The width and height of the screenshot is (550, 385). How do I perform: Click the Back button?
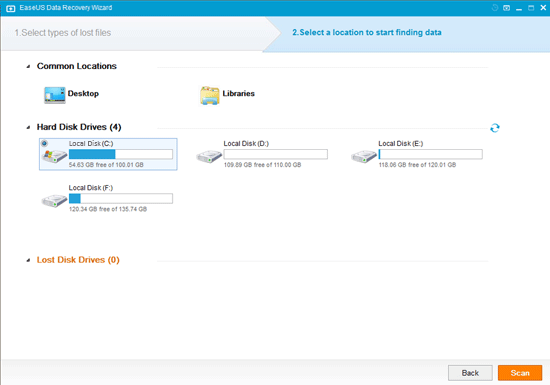[x=470, y=373]
